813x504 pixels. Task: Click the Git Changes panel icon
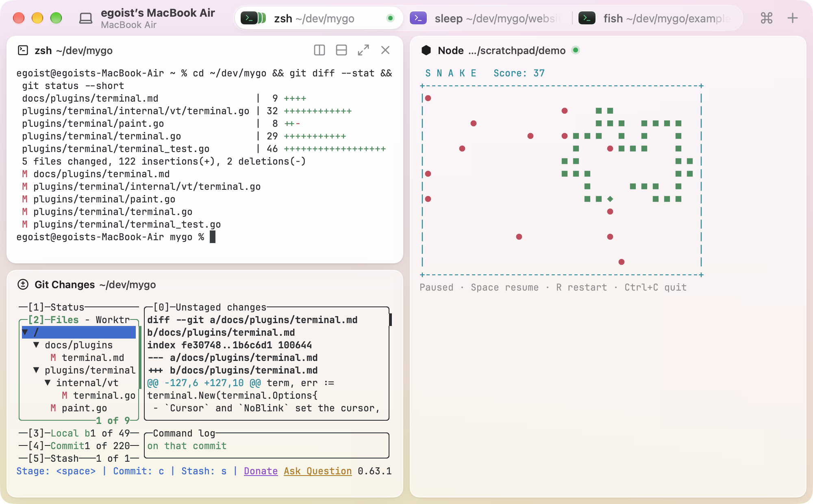(23, 285)
